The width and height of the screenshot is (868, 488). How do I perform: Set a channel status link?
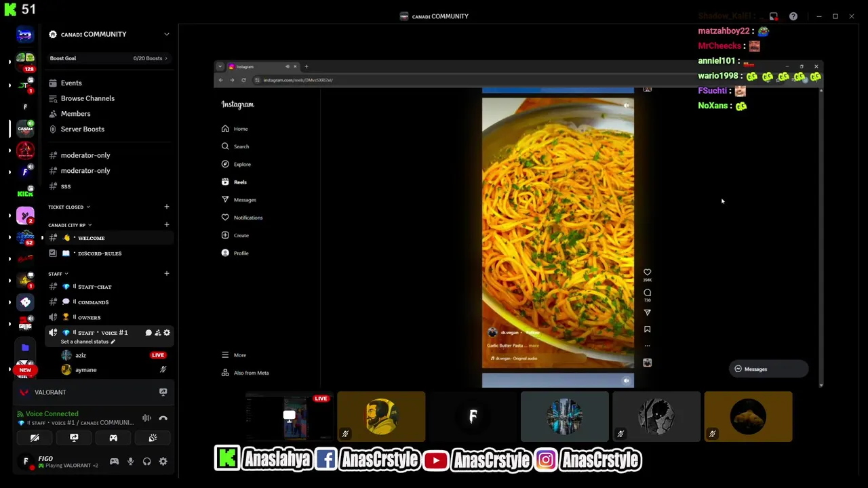tap(87, 342)
